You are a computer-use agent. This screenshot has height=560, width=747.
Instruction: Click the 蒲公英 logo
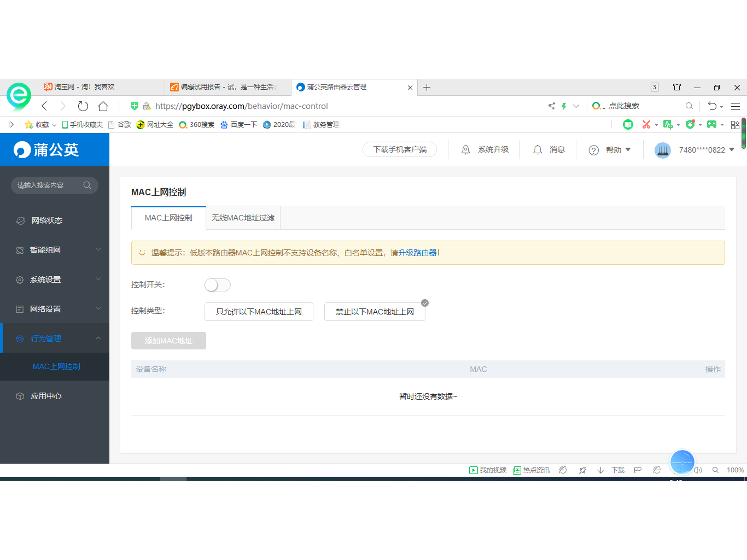pos(46,150)
